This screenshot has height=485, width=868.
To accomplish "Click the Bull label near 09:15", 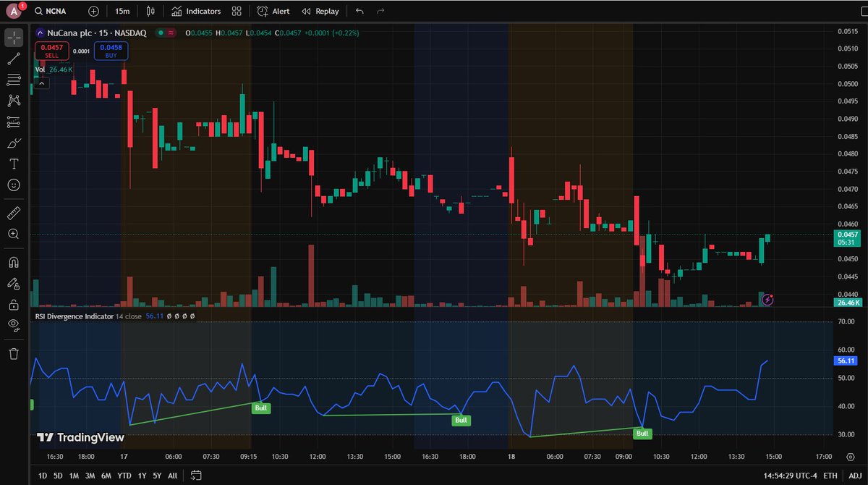I will [x=260, y=408].
